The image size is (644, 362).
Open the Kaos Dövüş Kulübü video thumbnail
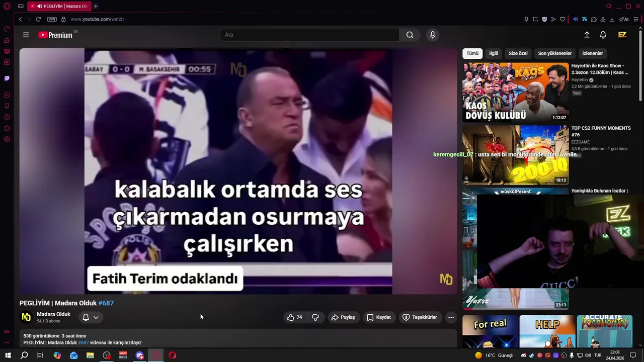point(516,92)
